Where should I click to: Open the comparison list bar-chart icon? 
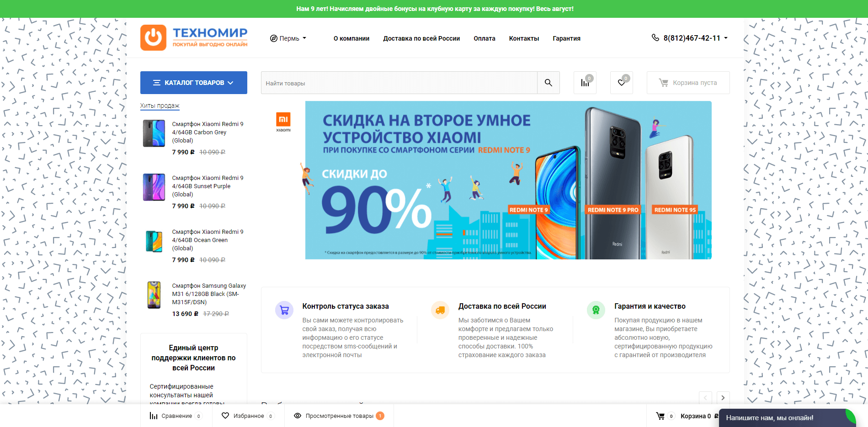point(585,82)
